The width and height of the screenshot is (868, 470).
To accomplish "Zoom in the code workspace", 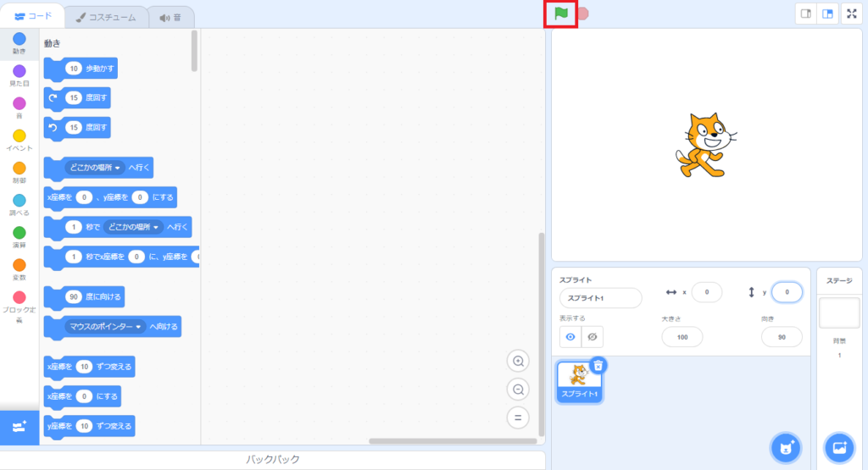I will (518, 361).
